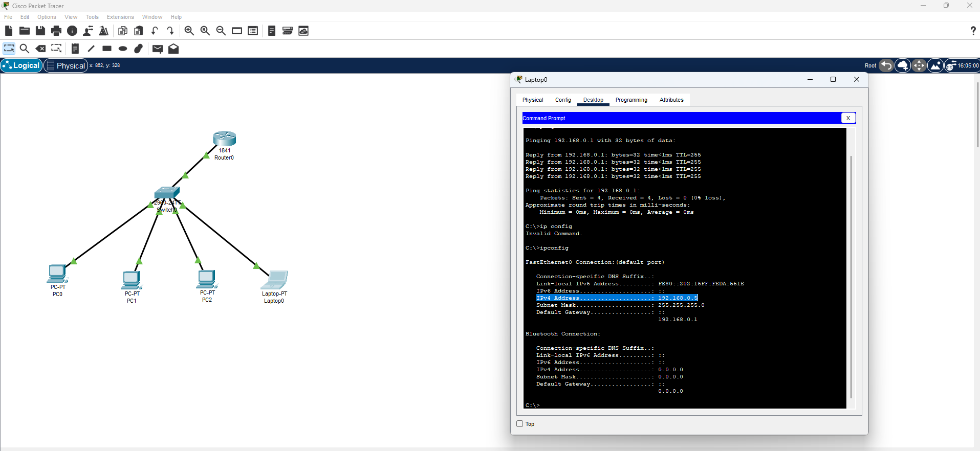Open the Programming tab in Laptop0 window
Screen dimensions: 980x451
631,100
